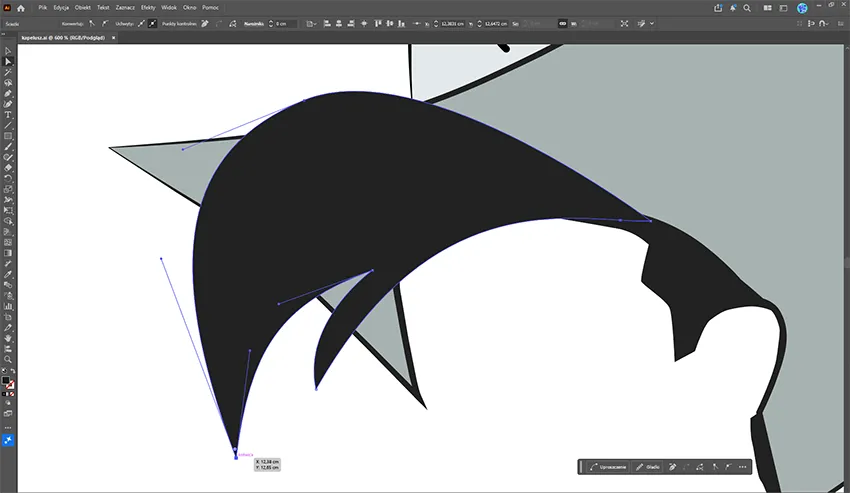Select the Hand tool
The image size is (850, 493).
tap(8, 338)
